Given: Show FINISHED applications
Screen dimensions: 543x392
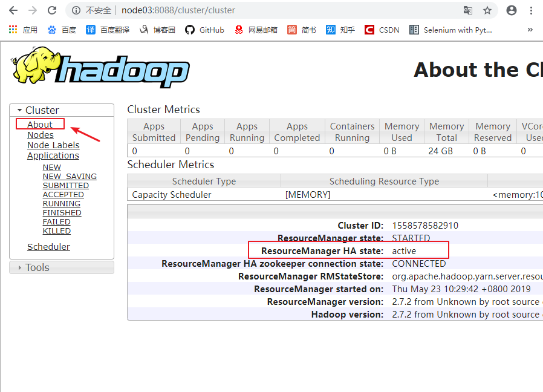Looking at the screenshot, I should click(x=62, y=212).
